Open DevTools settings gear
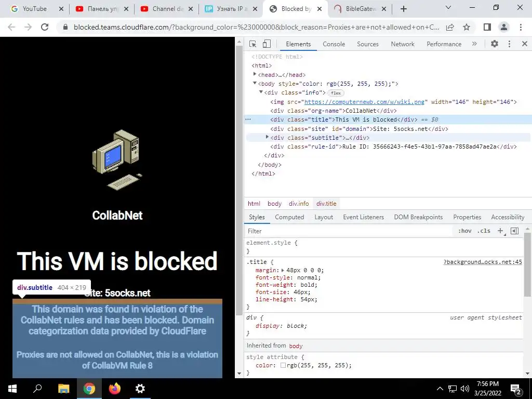This screenshot has width=532, height=399. pos(495,44)
